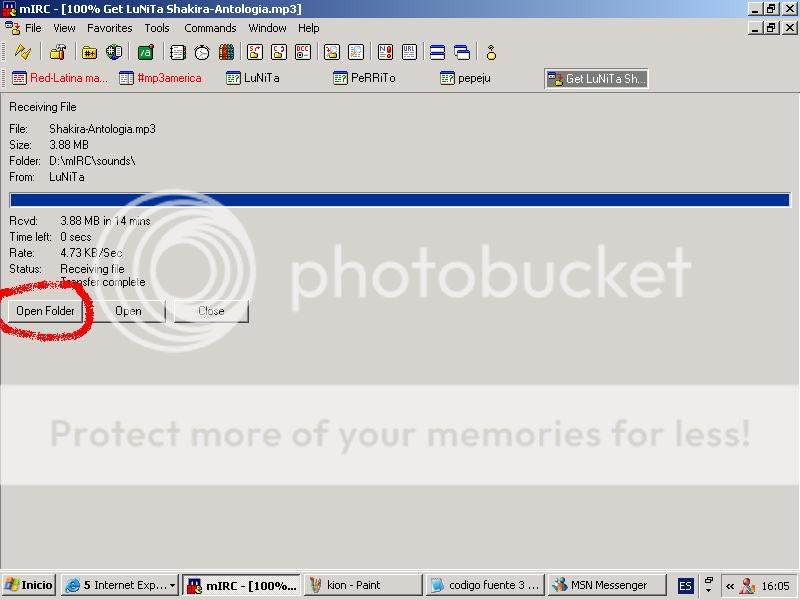Click the Timer stopwatch icon

pos(202,52)
